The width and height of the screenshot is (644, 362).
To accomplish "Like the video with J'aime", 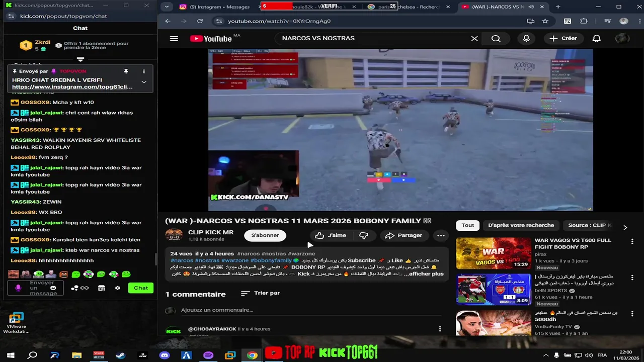I will [331, 235].
